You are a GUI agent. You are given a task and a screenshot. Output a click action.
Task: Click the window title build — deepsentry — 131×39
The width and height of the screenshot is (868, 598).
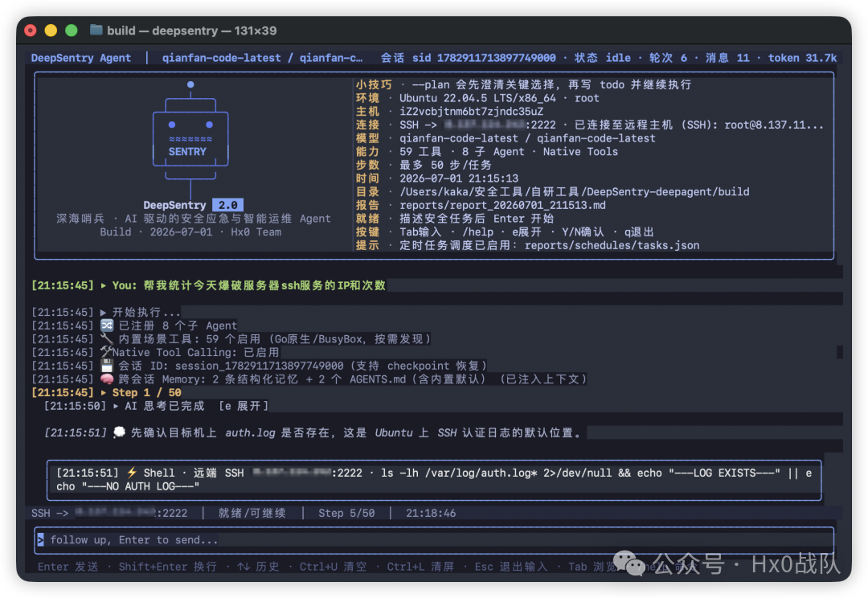pyautogui.click(x=191, y=31)
